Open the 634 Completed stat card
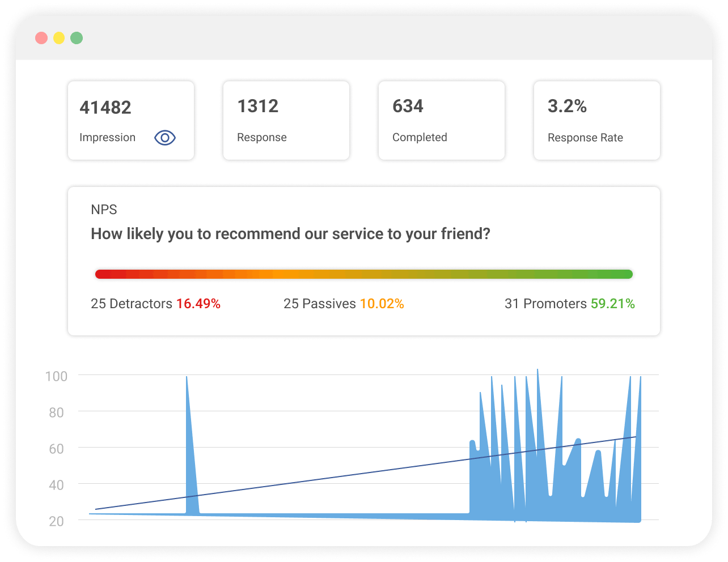Image resolution: width=728 pixels, height=562 pixels. 441,120
